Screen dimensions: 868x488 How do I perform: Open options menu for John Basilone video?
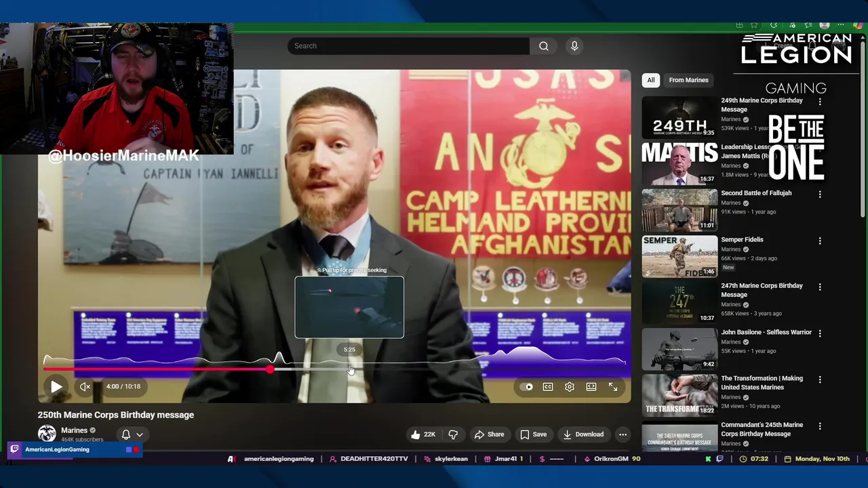tap(820, 333)
